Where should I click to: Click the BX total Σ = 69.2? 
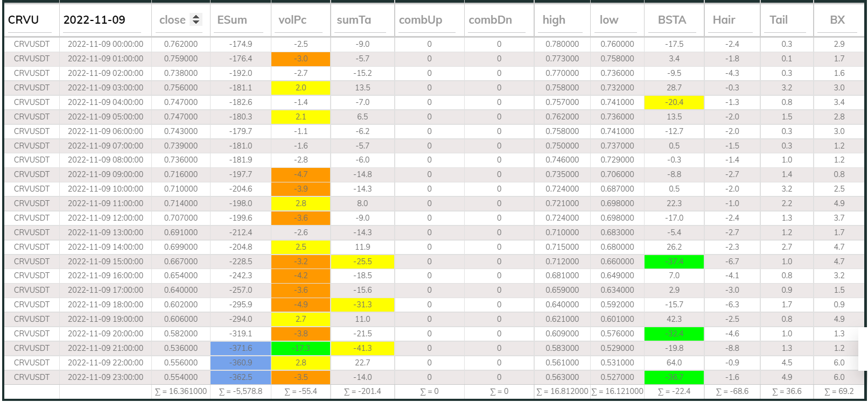839,391
